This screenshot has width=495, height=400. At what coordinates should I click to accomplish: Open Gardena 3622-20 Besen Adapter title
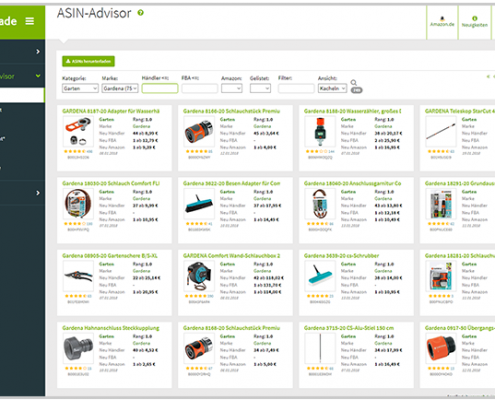(x=232, y=183)
